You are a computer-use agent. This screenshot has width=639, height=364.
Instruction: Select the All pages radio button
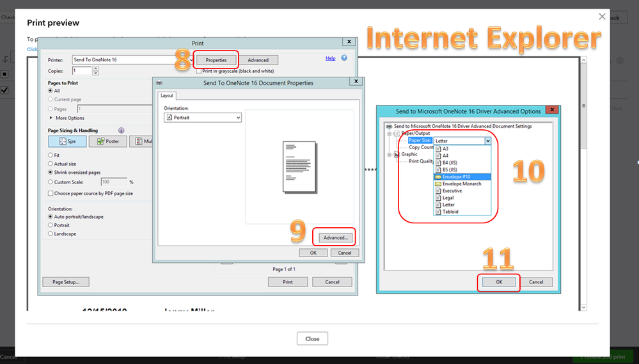point(51,91)
